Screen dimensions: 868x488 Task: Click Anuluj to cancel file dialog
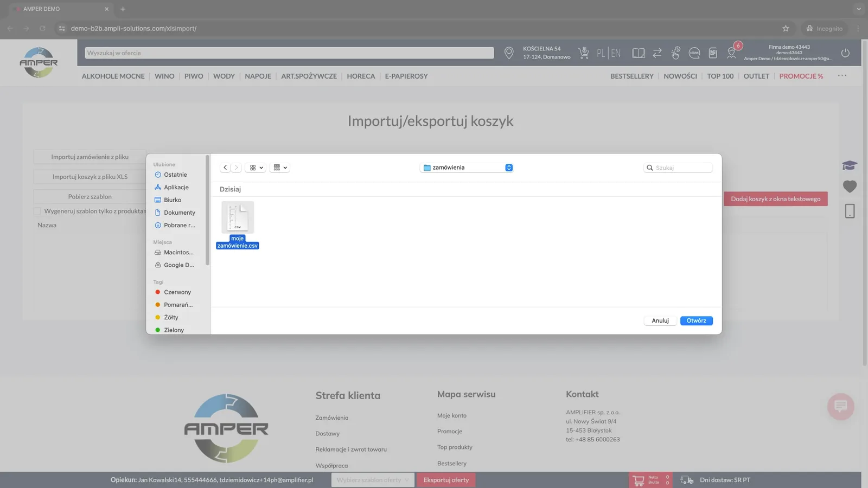(x=660, y=320)
